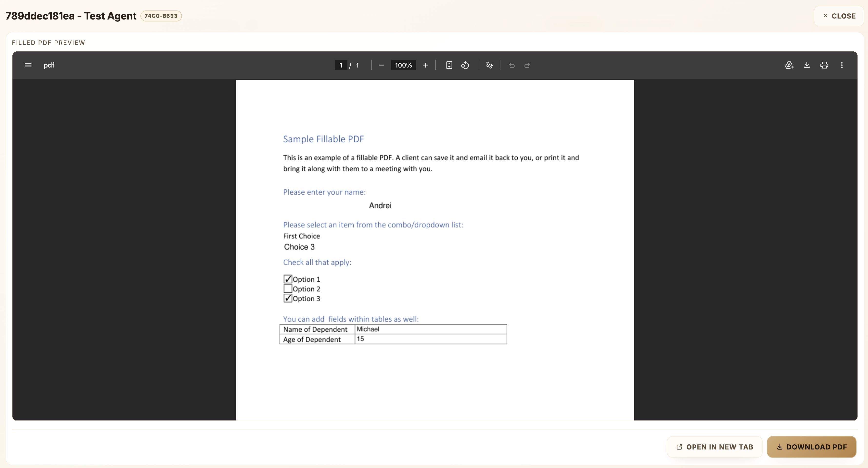Screen dimensions: 868x468
Task: Click the fit to page icon
Action: (x=449, y=65)
